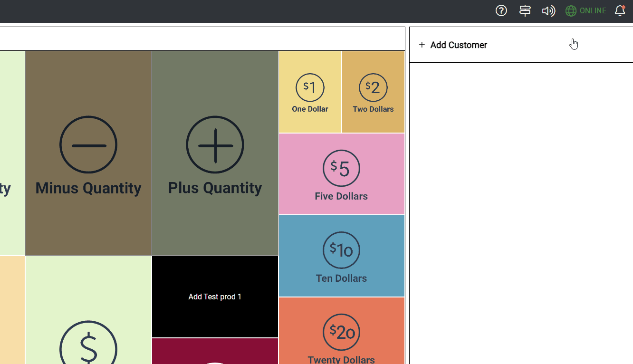Click the maroon tile below Add Test prod 1

pyautogui.click(x=215, y=351)
